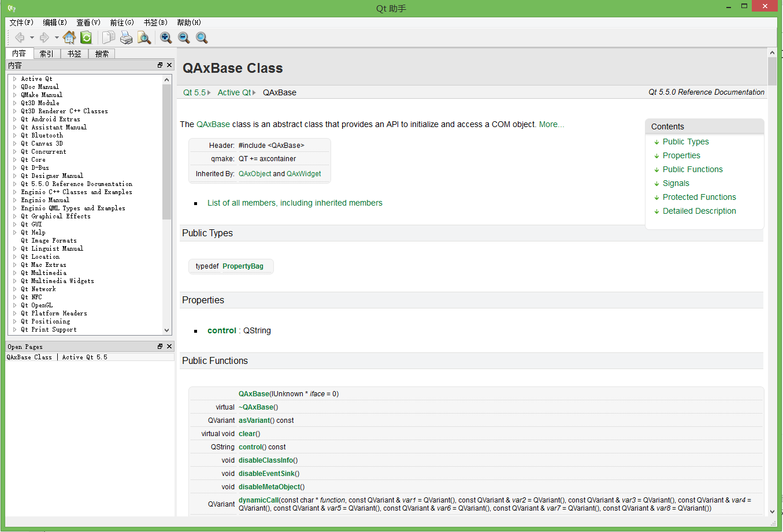Open the 书签(B) menu
Screen dimensions: 783x532
(155, 23)
